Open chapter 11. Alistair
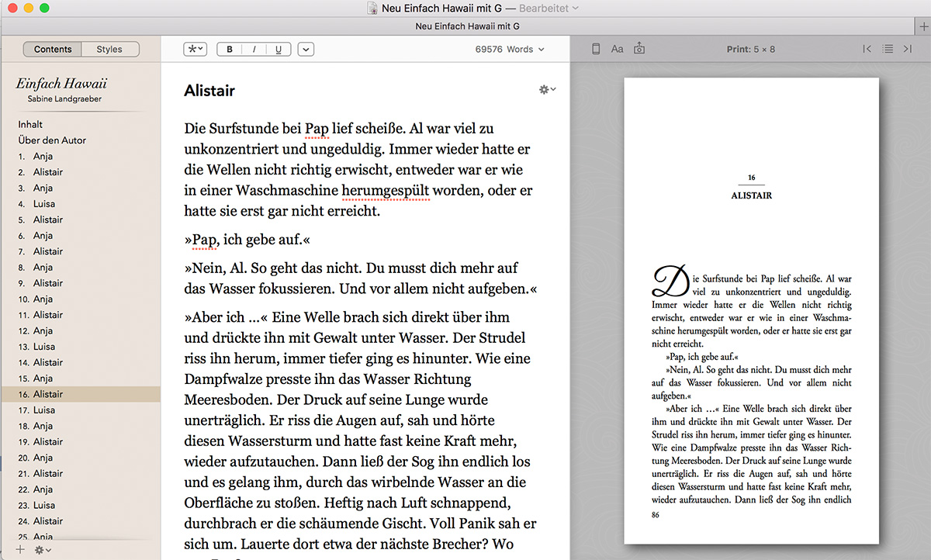The width and height of the screenshot is (931, 560). (80, 315)
